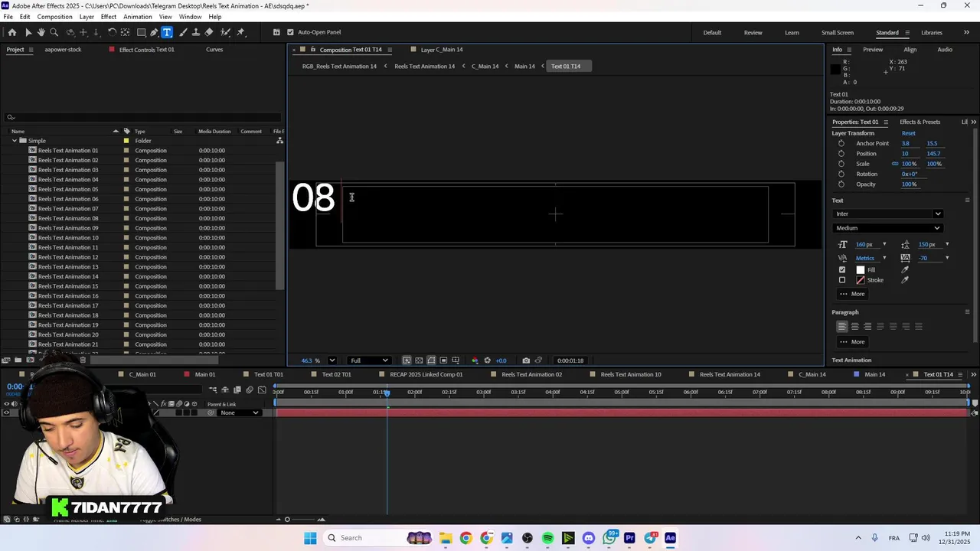
Task: Select the Roto Brush tool
Action: pyautogui.click(x=226, y=32)
